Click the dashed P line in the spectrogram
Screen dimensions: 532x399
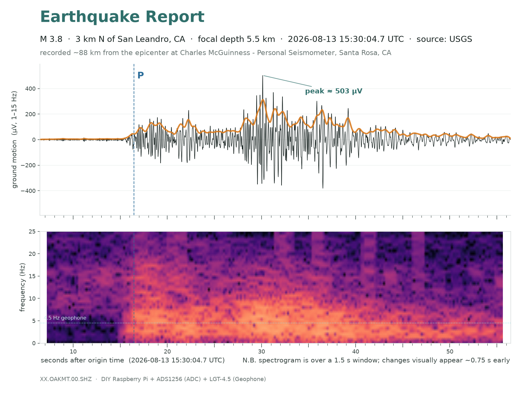tap(134, 288)
